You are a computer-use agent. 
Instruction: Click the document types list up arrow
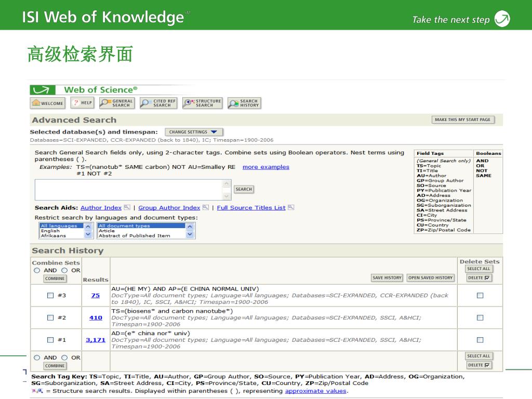pos(190,227)
